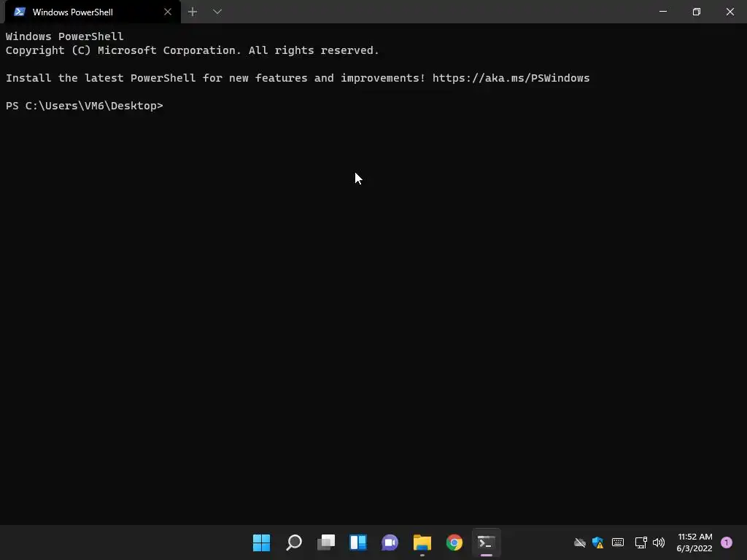Launch Teams Chat from the taskbar

pyautogui.click(x=390, y=542)
